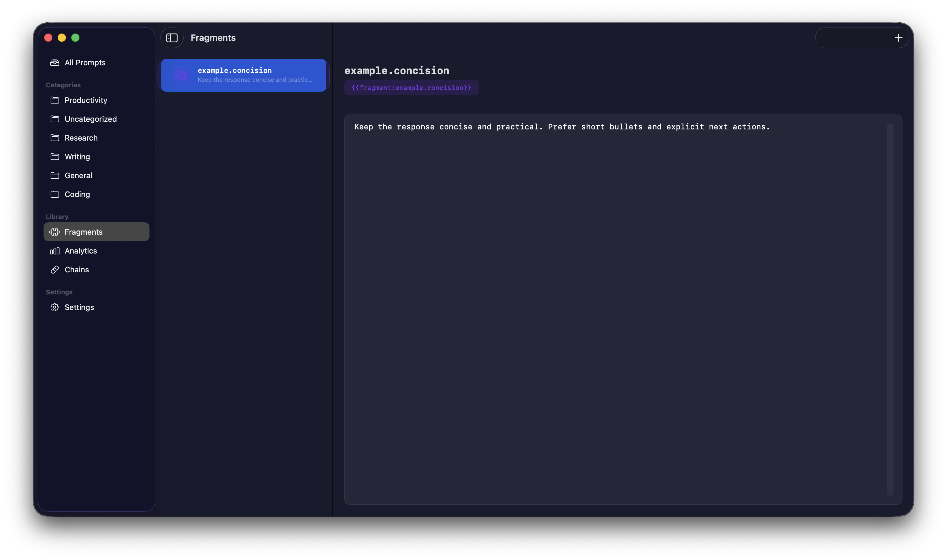947x560 pixels.
Task: Toggle the sidebar with the panel icon
Action: coord(172,38)
